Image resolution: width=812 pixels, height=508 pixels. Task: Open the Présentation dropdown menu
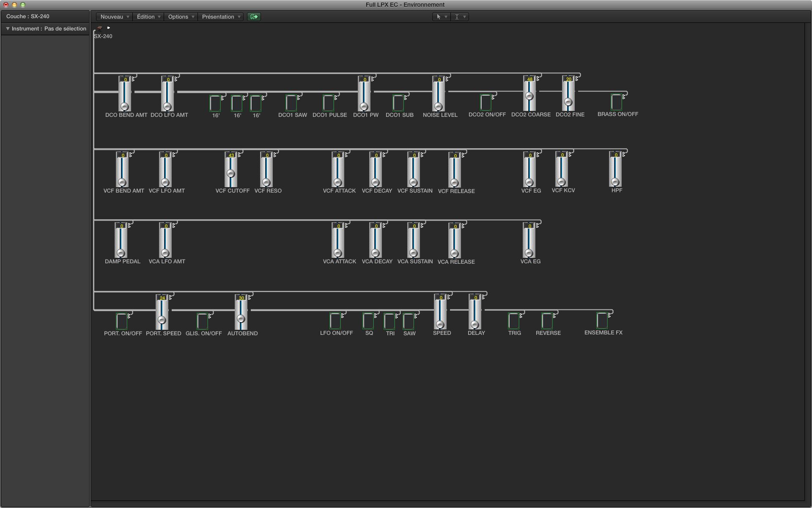[x=221, y=17]
